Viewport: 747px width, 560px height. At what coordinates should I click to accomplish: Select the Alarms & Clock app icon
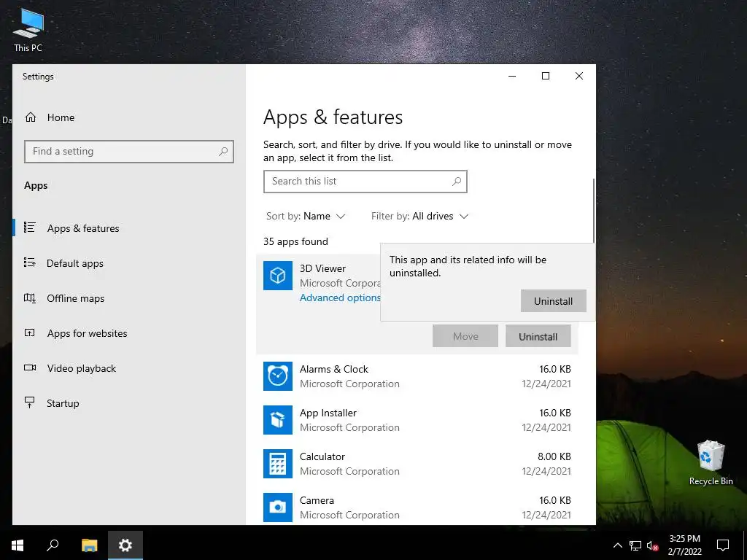pyautogui.click(x=278, y=376)
